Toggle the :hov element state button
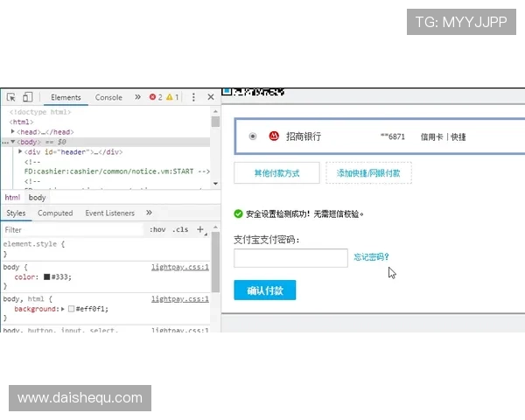The image size is (525, 420). pos(157,229)
